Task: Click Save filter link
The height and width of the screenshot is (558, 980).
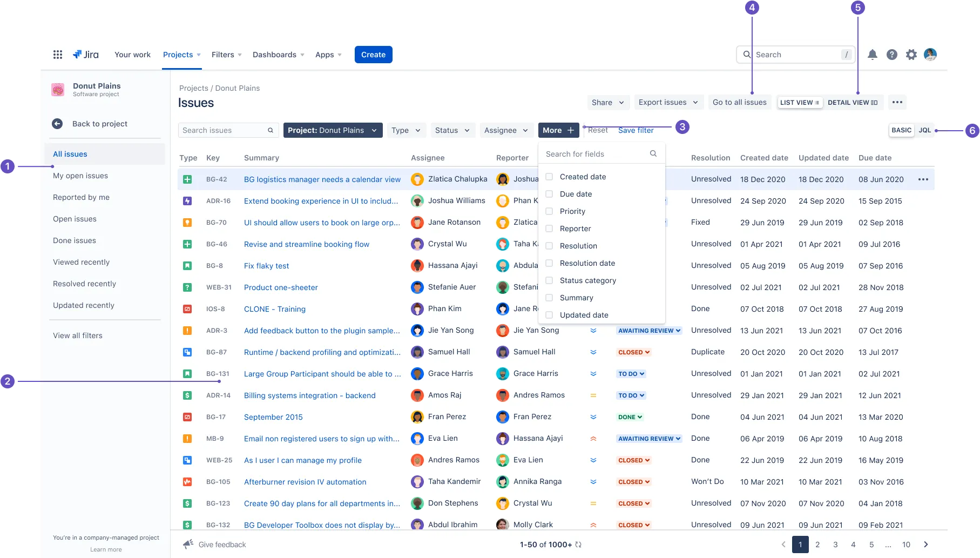Action: (636, 130)
